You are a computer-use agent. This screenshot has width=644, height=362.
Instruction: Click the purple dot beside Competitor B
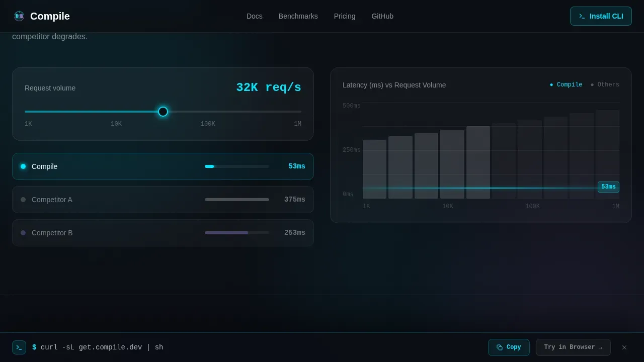[x=23, y=233]
